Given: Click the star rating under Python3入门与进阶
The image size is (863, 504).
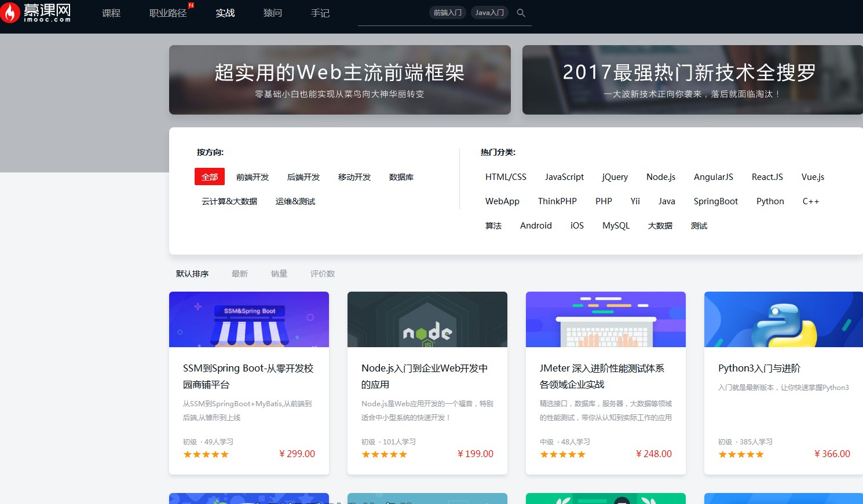Looking at the screenshot, I should [x=741, y=454].
